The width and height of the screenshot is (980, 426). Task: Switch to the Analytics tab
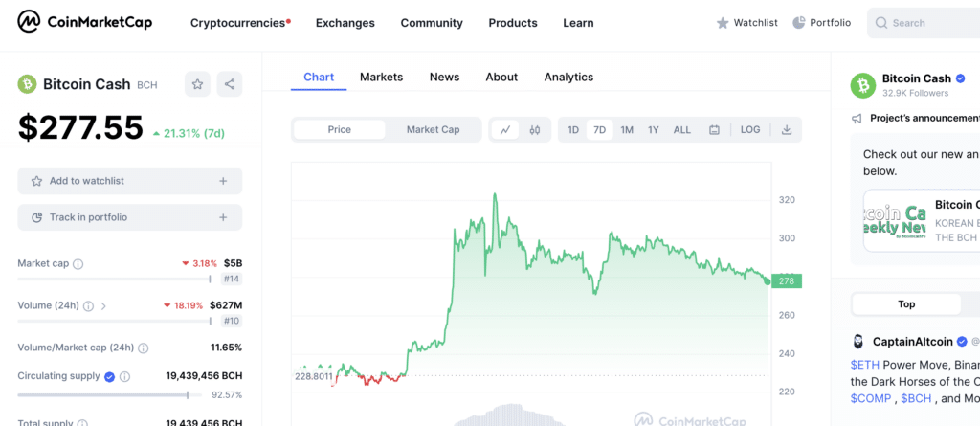click(568, 77)
